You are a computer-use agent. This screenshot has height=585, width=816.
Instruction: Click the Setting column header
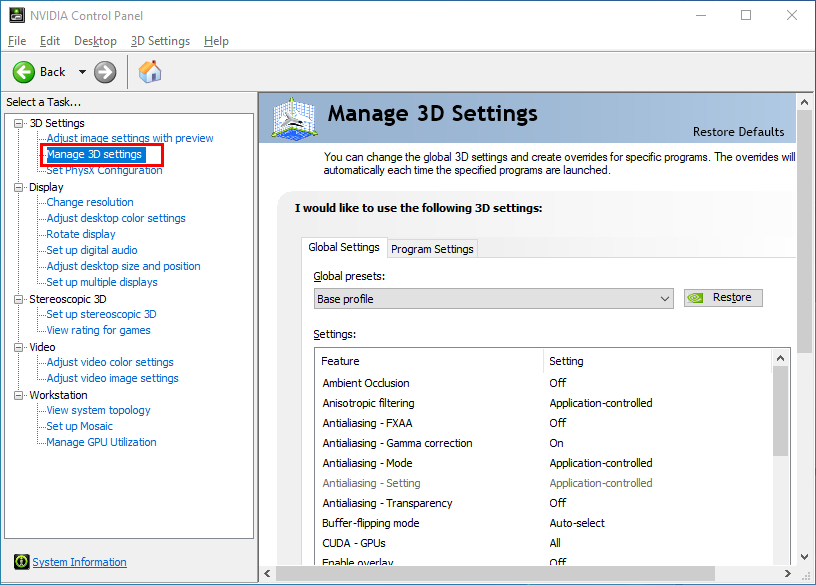657,361
